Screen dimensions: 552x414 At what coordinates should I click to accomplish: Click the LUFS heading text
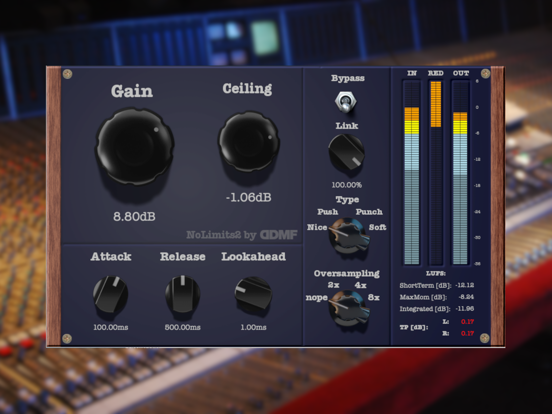(436, 273)
